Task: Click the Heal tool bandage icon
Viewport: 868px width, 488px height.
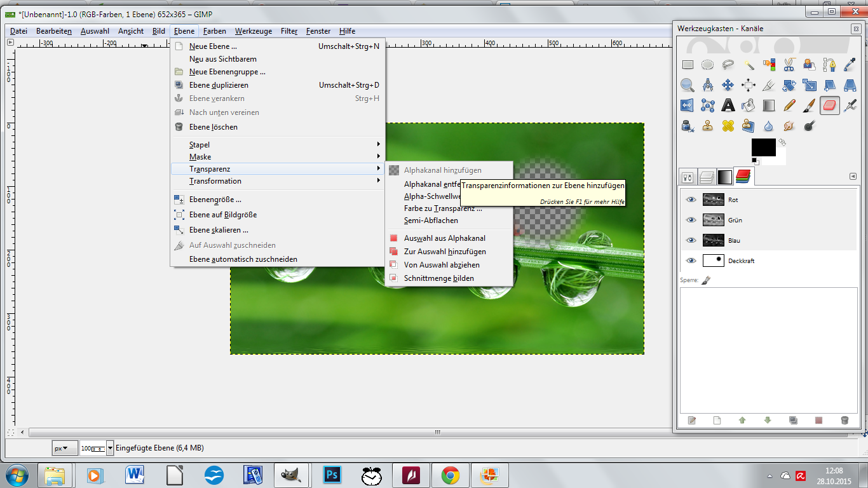Action: click(728, 126)
